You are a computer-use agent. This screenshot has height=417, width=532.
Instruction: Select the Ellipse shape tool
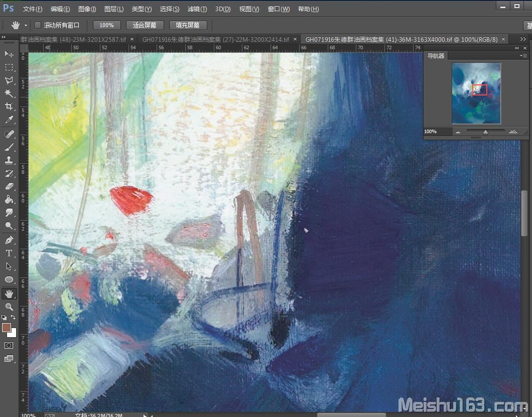coord(9,279)
